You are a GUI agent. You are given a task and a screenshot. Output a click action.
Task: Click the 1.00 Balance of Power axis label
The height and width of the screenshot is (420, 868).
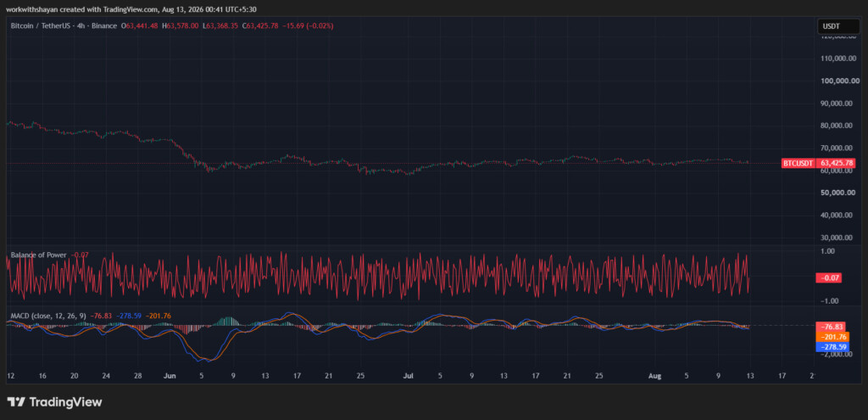828,251
